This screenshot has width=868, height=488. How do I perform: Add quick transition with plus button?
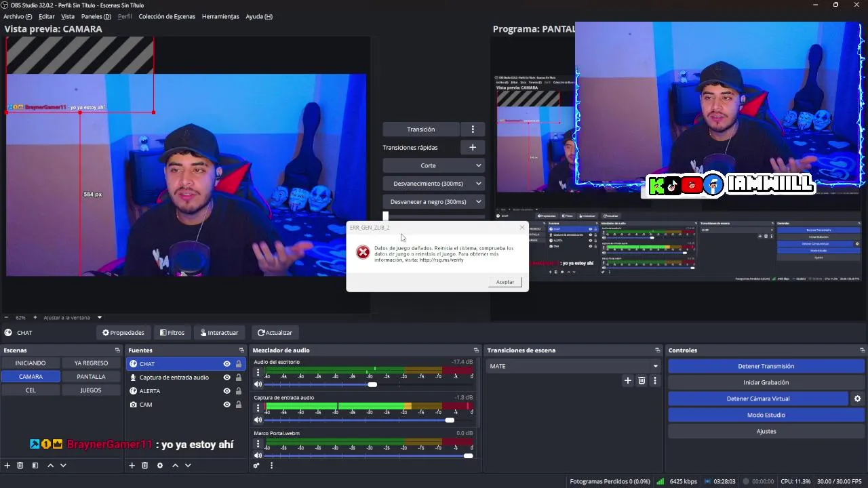click(x=473, y=147)
